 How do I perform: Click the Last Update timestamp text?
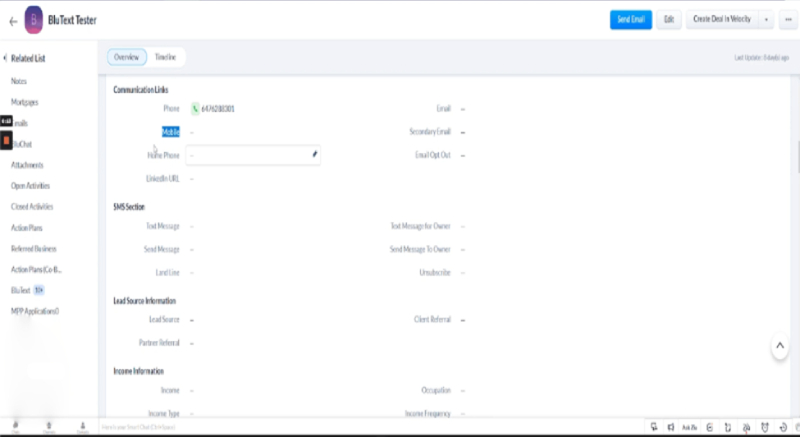click(761, 58)
